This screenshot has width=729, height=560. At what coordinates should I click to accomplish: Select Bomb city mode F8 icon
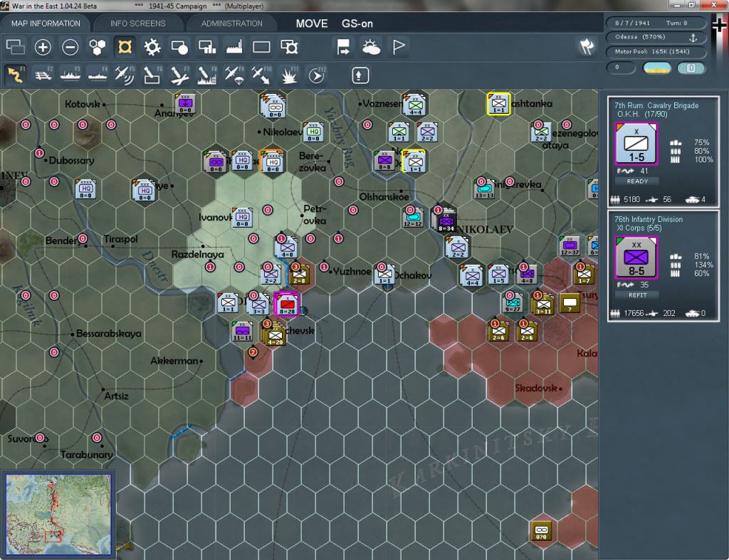pos(207,75)
